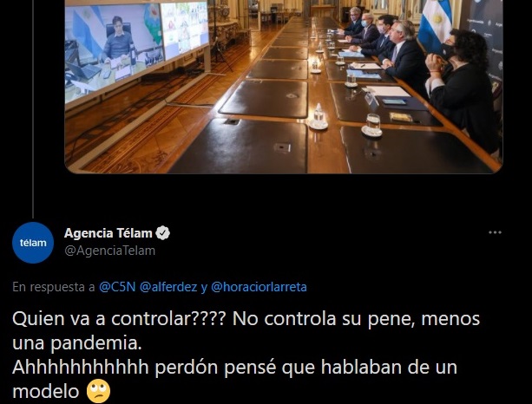The height and width of the screenshot is (404, 532).
Task: Click the video screen in the photo
Action: pyautogui.click(x=135, y=51)
